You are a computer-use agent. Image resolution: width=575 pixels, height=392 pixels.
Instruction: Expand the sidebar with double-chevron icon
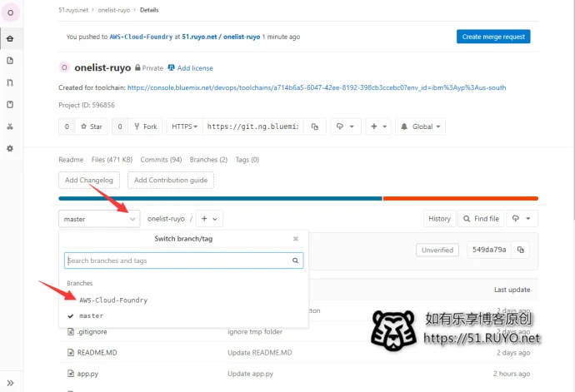click(10, 383)
